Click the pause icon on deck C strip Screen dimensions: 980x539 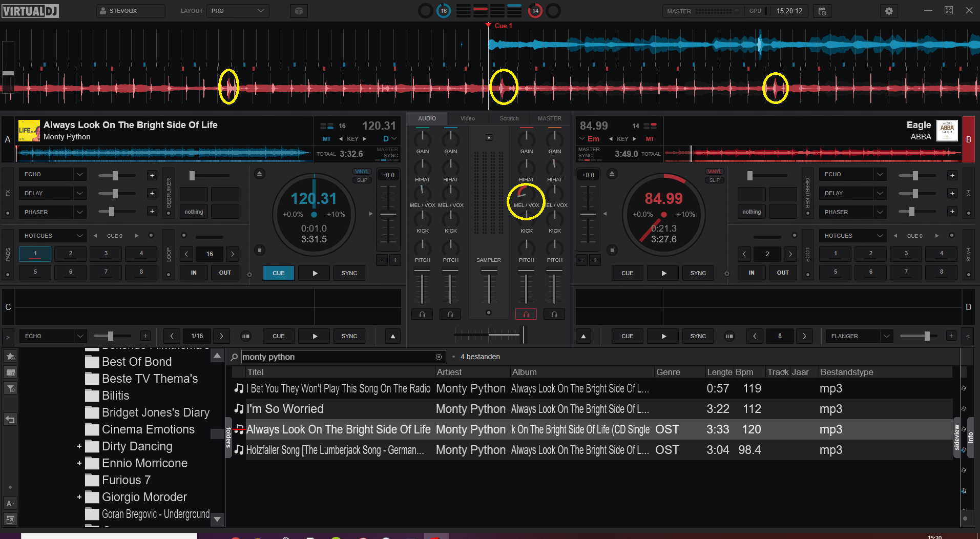[x=246, y=336]
